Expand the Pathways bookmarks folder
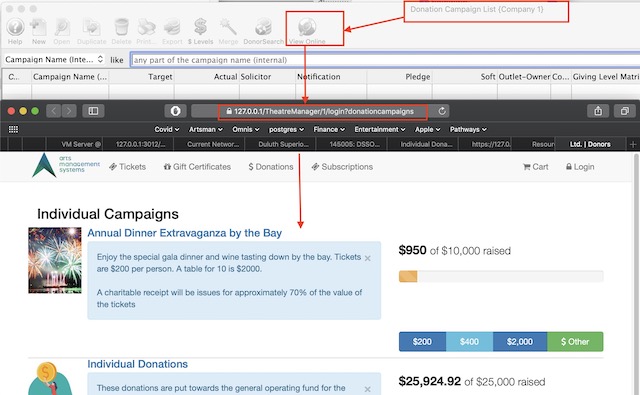Image resolution: width=640 pixels, height=395 pixels. coord(468,129)
